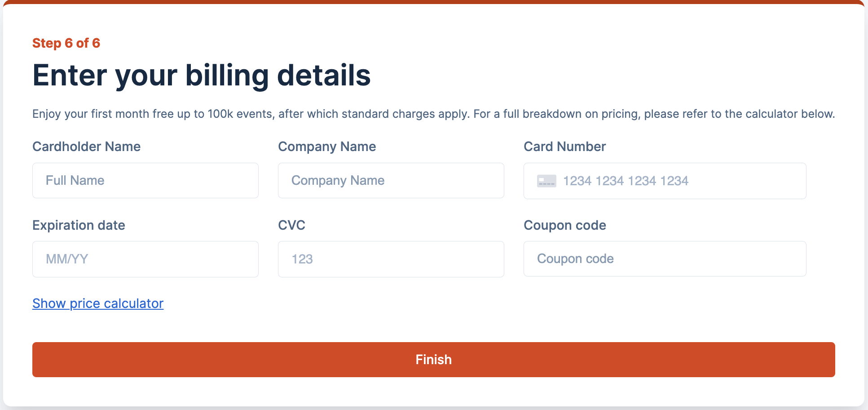Focus the Cardholder Name input field
This screenshot has width=868, height=410.
[x=145, y=181]
